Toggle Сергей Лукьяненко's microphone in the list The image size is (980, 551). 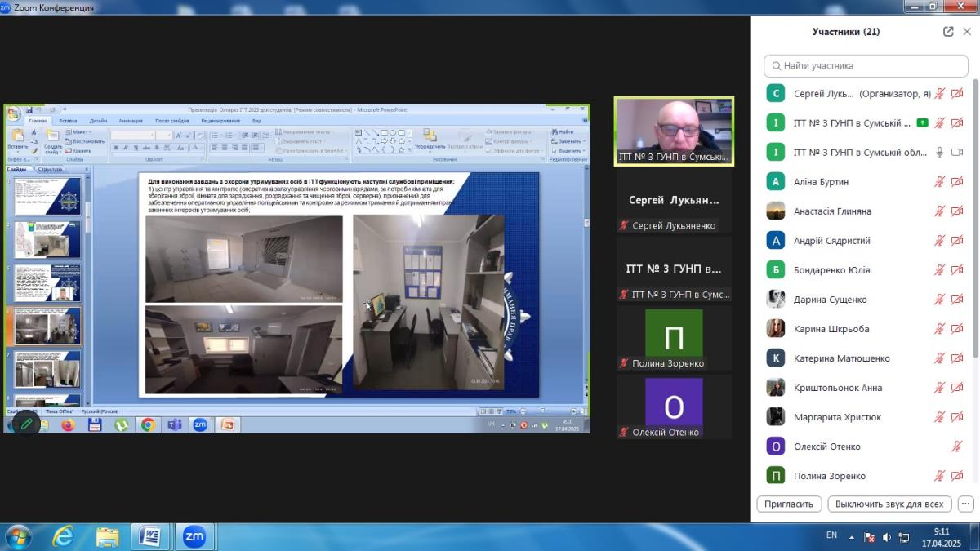pos(940,94)
